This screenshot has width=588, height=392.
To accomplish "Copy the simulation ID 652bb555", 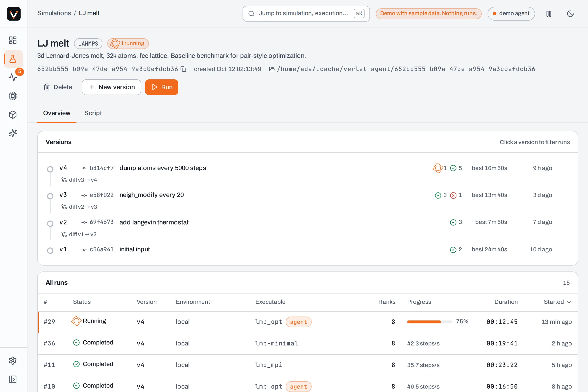I will point(184,69).
